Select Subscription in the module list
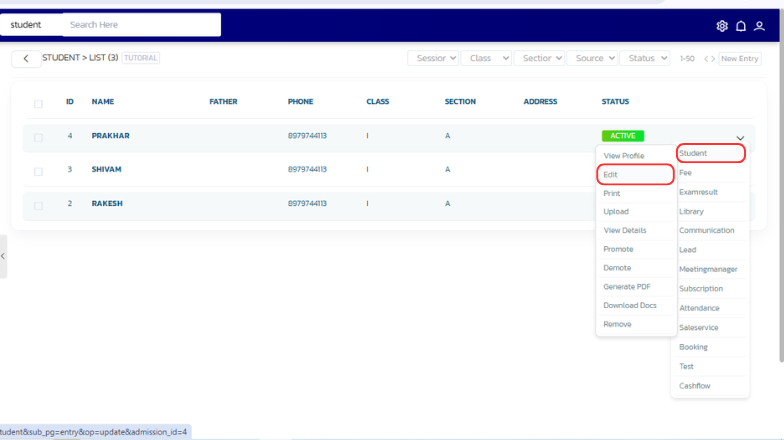This screenshot has height=440, width=784. [x=700, y=288]
